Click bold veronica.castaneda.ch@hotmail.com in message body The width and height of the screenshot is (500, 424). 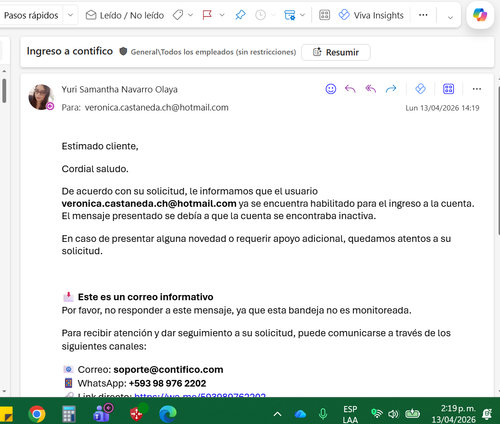point(149,203)
